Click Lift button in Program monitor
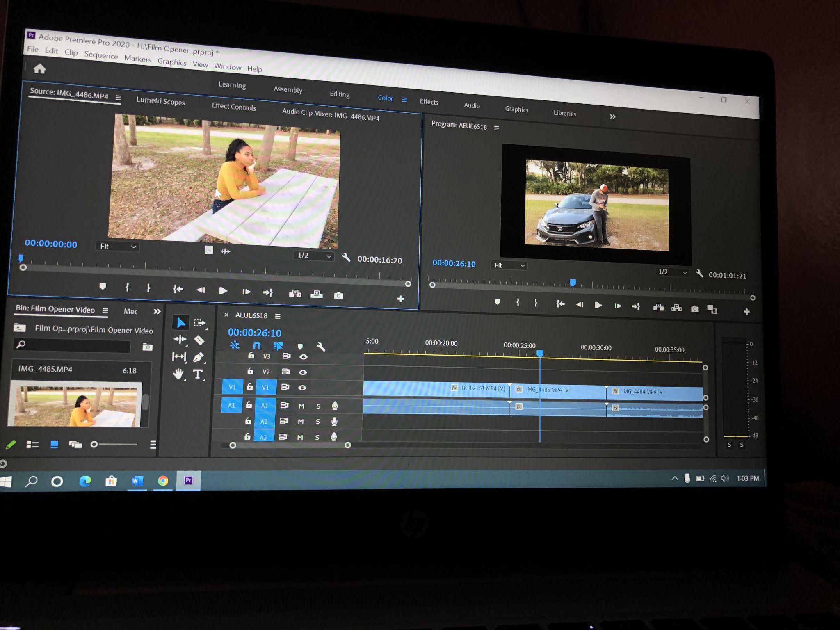840x630 pixels. pos(658,308)
